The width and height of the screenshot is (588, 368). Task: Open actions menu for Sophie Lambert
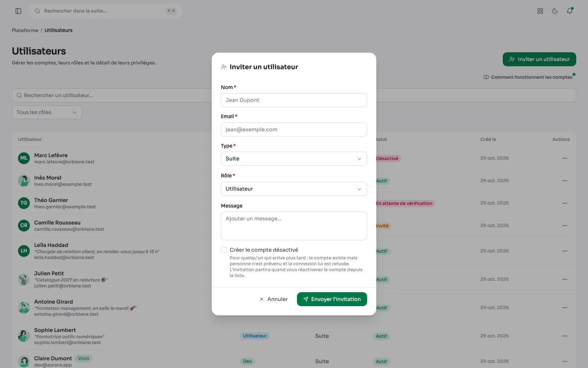[565, 336]
